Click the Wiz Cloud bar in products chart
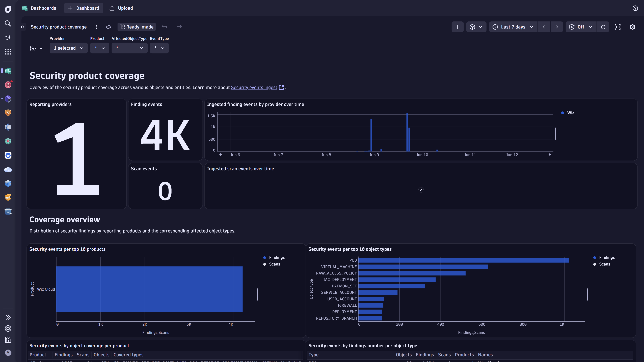This screenshot has height=362, width=644. [149, 289]
